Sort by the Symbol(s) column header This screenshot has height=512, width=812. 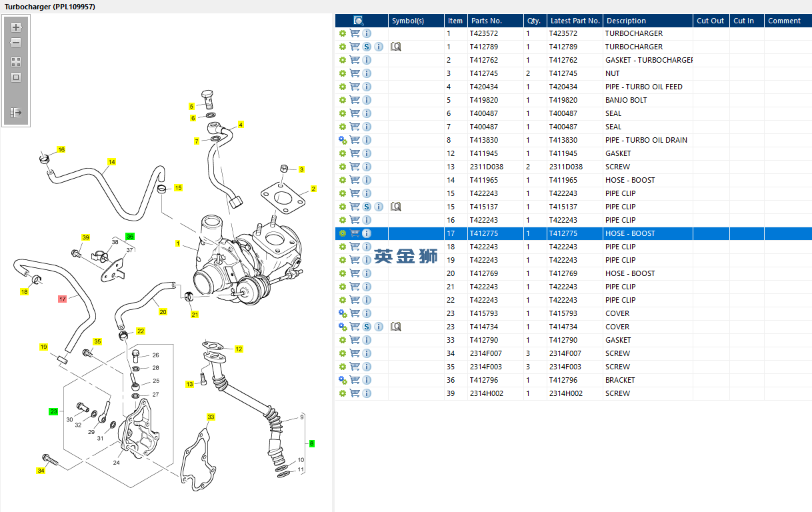417,21
